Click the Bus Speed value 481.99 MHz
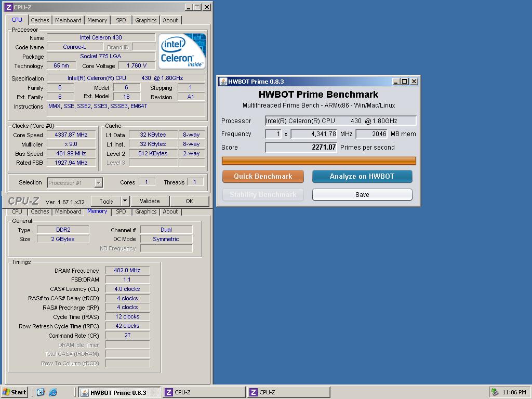This screenshot has width=532, height=399. coord(71,153)
